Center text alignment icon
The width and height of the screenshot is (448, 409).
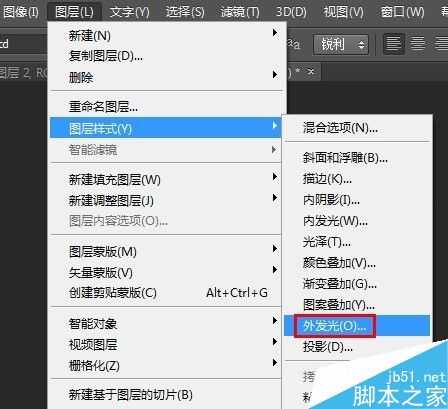(x=418, y=44)
